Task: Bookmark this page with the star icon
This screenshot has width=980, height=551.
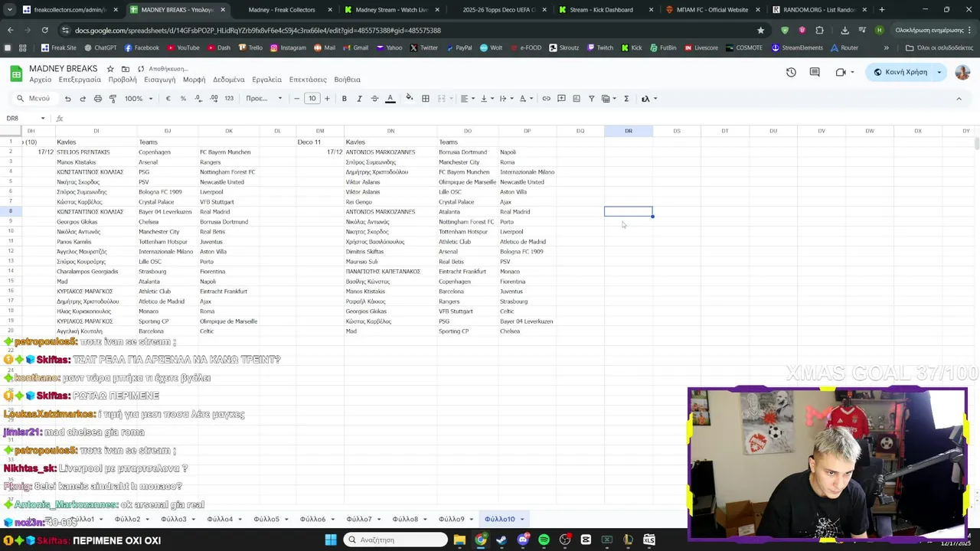Action: tap(760, 30)
